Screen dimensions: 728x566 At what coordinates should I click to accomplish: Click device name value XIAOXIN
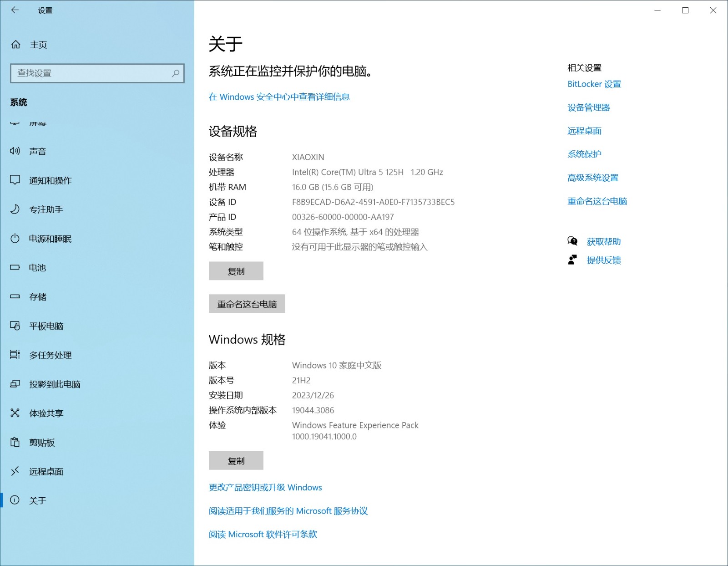click(x=308, y=157)
